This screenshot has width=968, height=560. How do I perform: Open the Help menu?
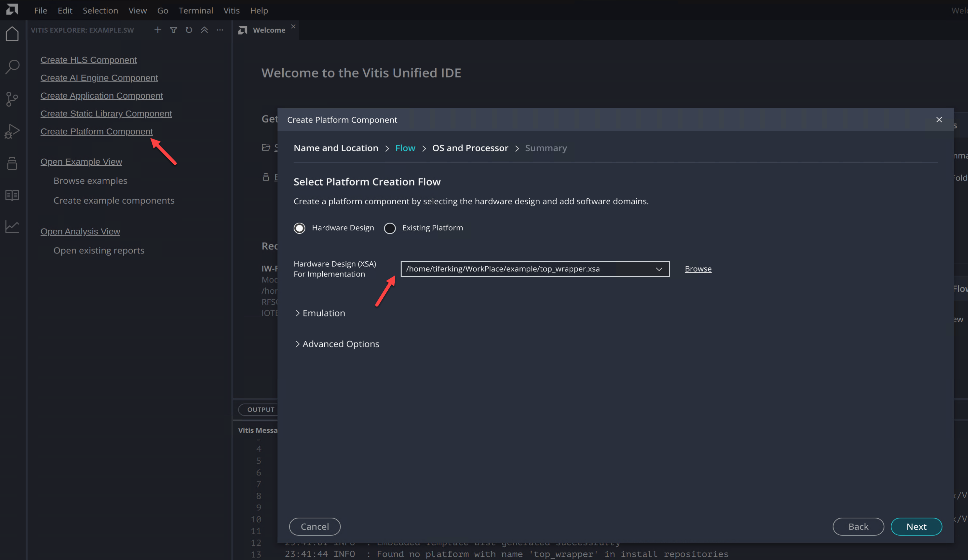pos(259,10)
